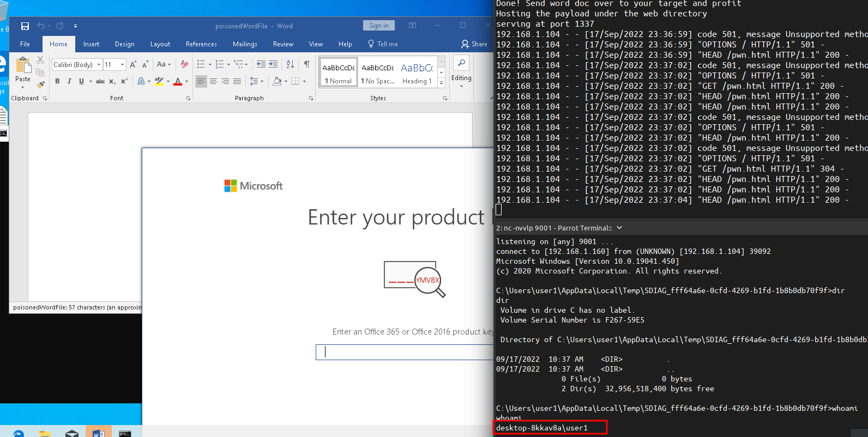Open the Change Case Aa menu
The height and width of the screenshot is (437, 868).
click(164, 64)
